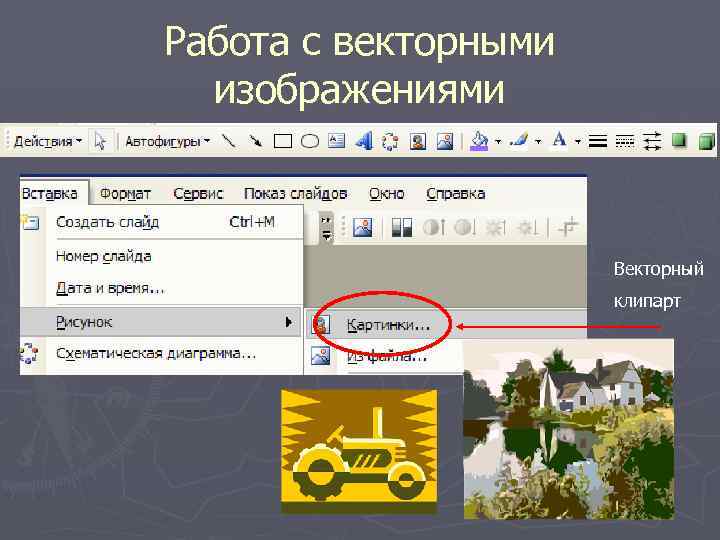Select the Oval shape tool
This screenshot has width=720, height=540.
309,141
